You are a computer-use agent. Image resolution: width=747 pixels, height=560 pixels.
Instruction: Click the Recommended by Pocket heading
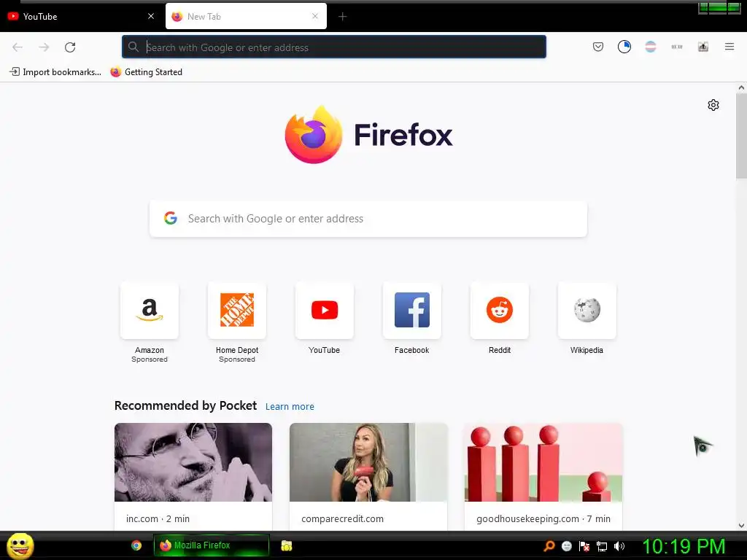(185, 405)
